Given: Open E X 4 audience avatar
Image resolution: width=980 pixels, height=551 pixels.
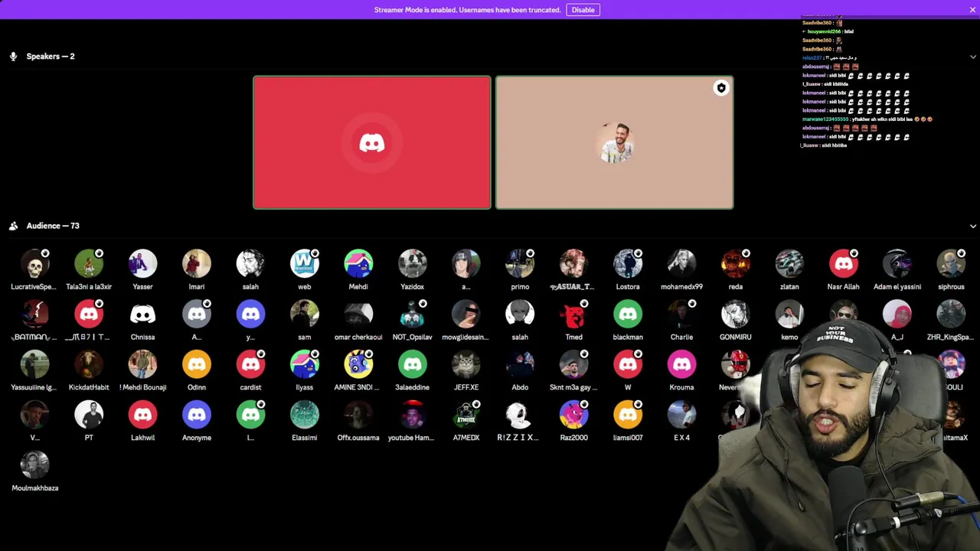Looking at the screenshot, I should tap(681, 415).
